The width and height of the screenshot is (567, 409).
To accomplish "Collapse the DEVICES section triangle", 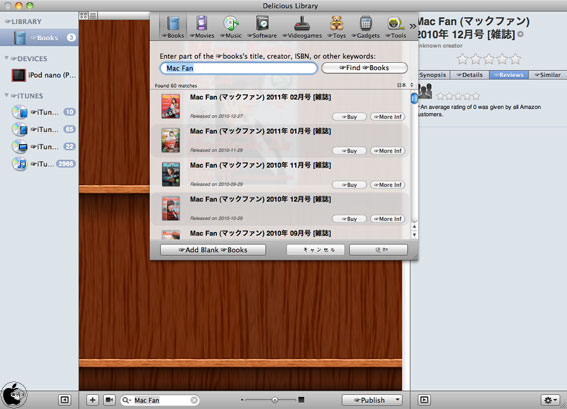I will pyautogui.click(x=6, y=58).
